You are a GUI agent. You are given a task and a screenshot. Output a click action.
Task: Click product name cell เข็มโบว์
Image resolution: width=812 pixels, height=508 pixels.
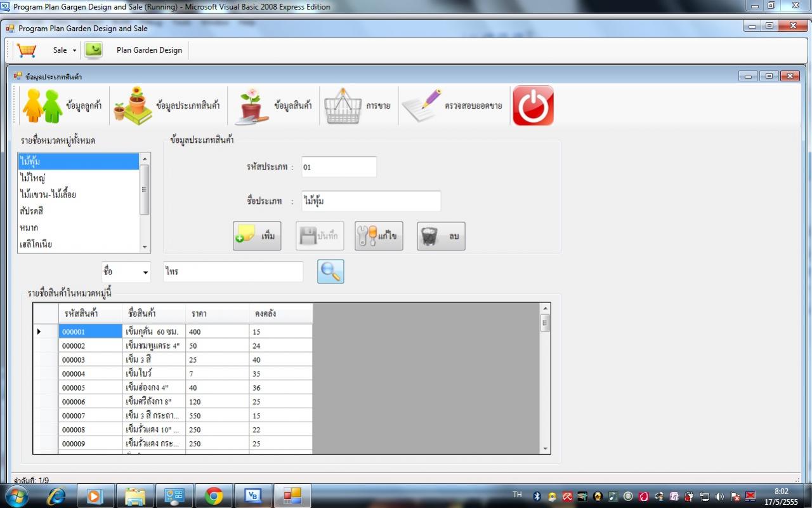[154, 373]
